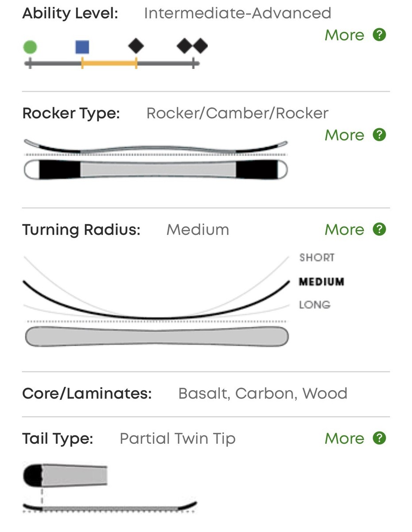Select the MEDIUM turning radius label

[322, 282]
